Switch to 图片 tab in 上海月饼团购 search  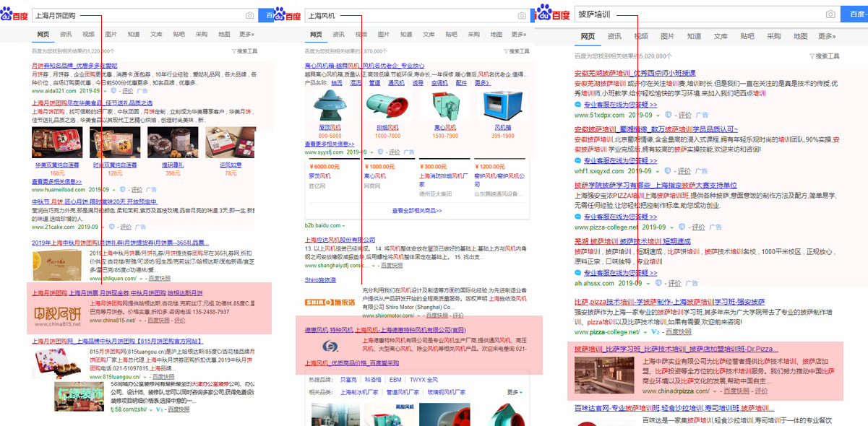click(111, 34)
